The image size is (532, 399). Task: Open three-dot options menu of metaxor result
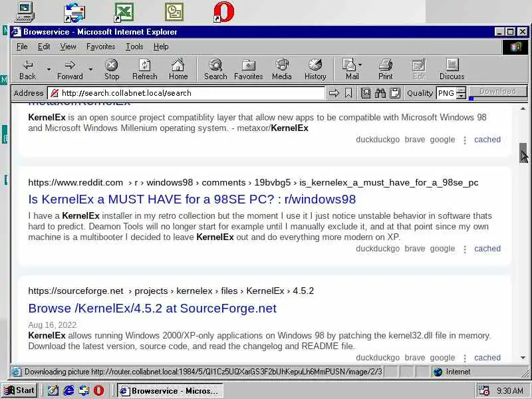465,140
